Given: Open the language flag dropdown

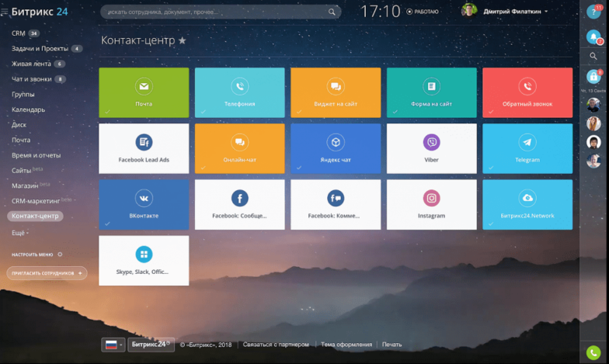Looking at the screenshot, I should pyautogui.click(x=113, y=345).
